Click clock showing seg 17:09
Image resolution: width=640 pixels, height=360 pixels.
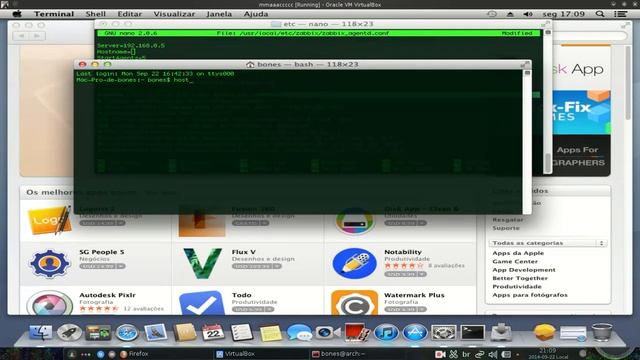coord(564,14)
